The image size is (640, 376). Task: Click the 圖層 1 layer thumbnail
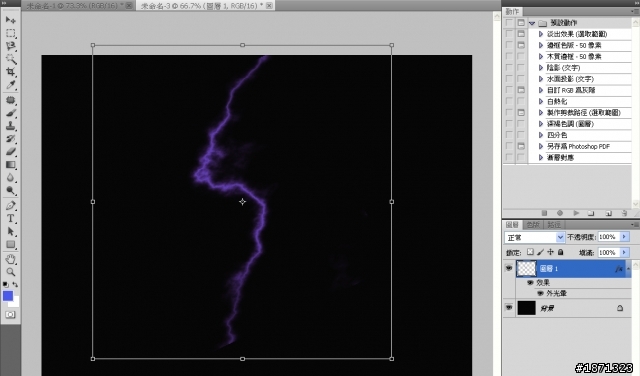[x=526, y=268]
